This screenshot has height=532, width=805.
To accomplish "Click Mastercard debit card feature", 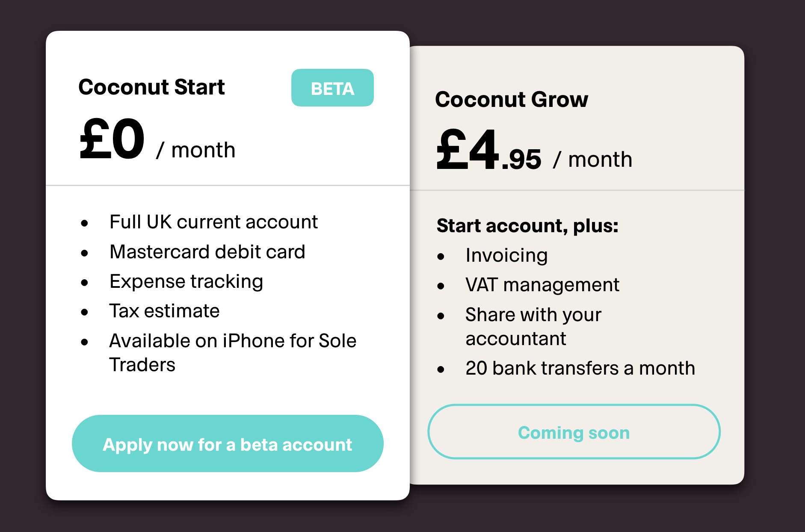I will coord(207,251).
